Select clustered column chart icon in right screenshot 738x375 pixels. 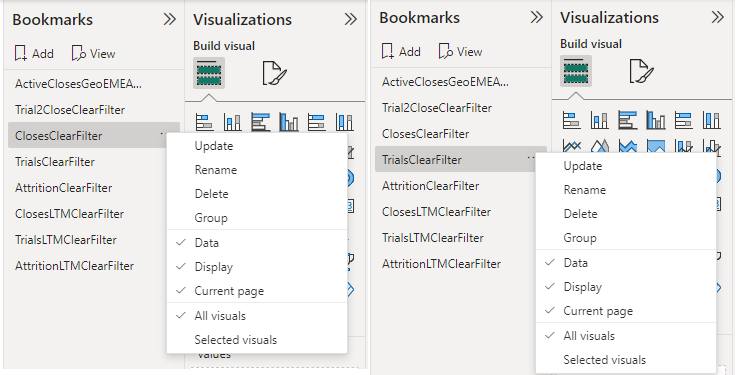click(x=656, y=120)
